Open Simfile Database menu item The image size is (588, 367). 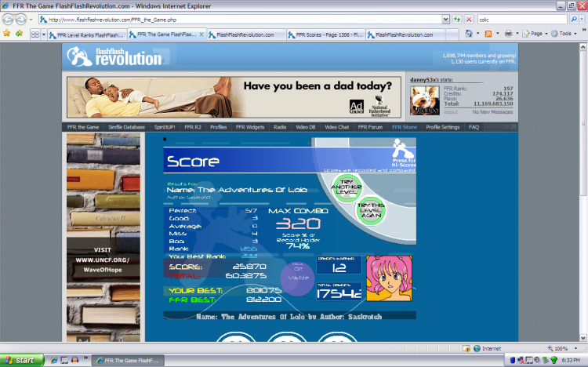tap(126, 127)
